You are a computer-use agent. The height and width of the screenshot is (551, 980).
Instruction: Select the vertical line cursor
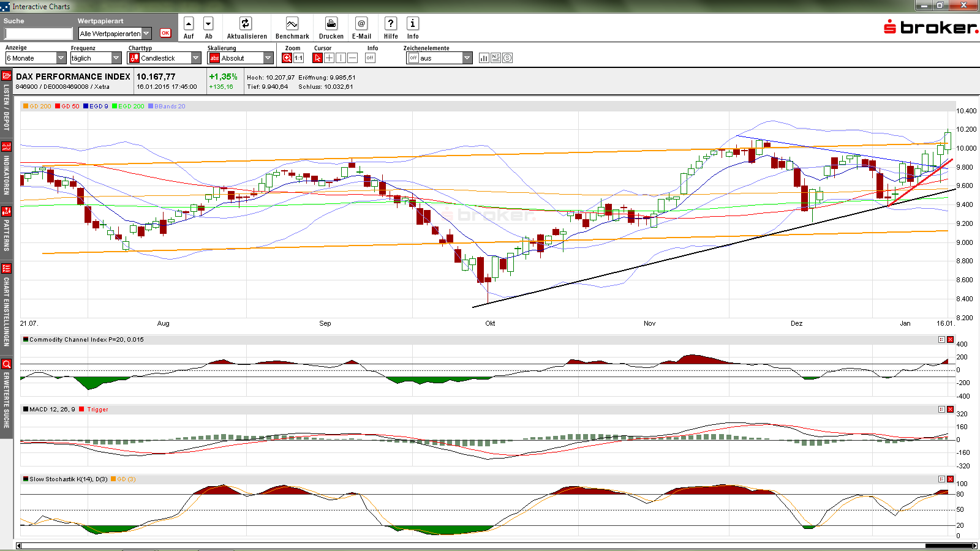pos(341,58)
